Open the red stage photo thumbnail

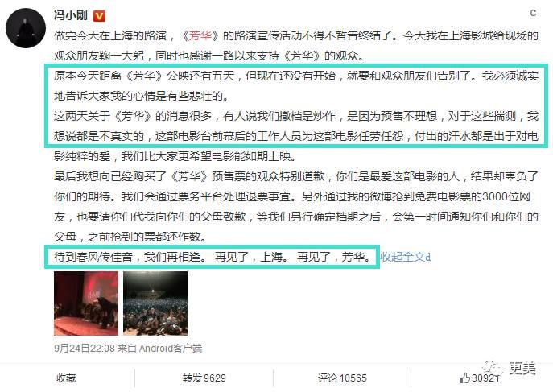[86, 303]
